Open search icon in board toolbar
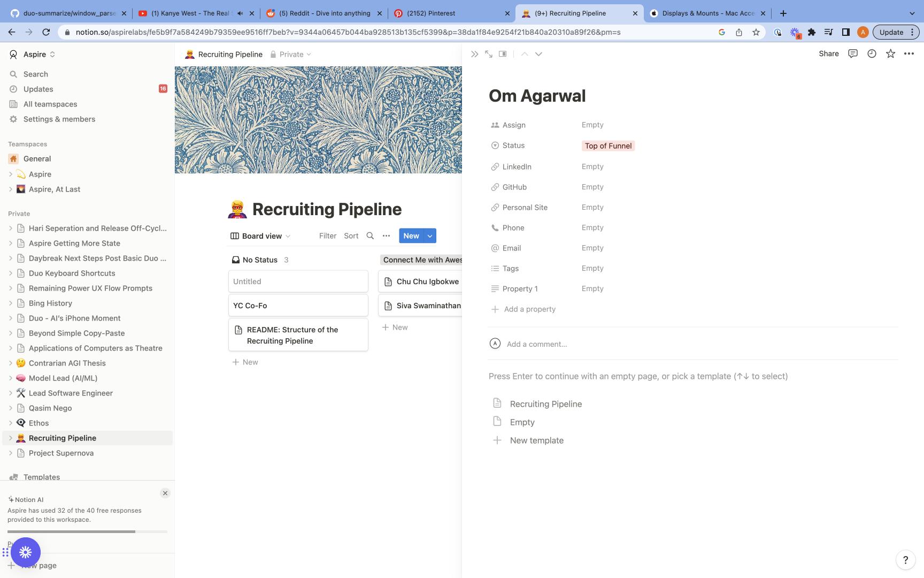Screen dimensions: 924x578 [x=370, y=235]
